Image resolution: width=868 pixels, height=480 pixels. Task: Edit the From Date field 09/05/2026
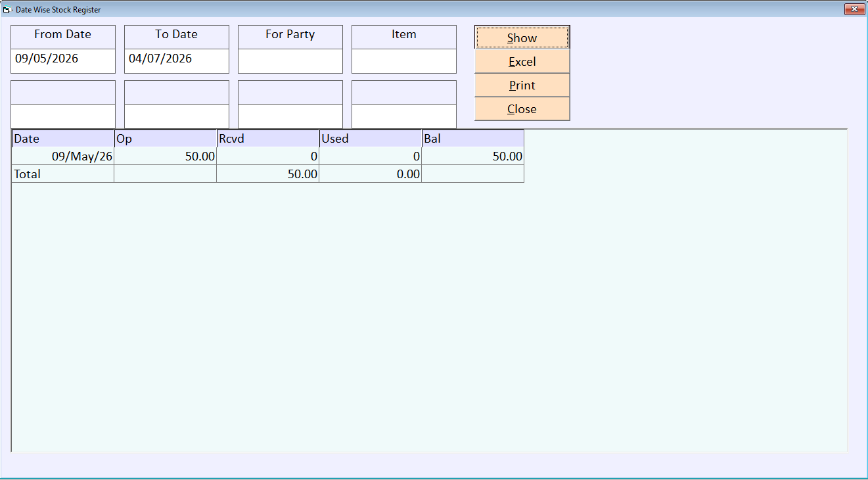click(x=63, y=61)
